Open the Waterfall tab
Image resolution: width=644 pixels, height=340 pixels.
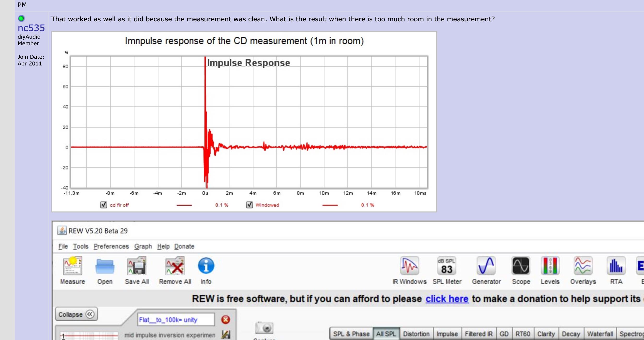pyautogui.click(x=600, y=334)
